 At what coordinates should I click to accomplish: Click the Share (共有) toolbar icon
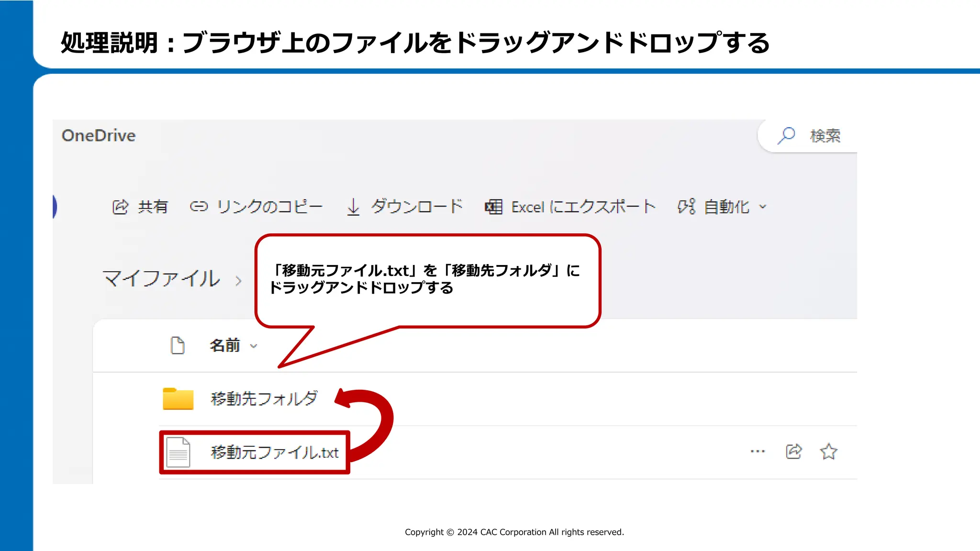pyautogui.click(x=120, y=207)
